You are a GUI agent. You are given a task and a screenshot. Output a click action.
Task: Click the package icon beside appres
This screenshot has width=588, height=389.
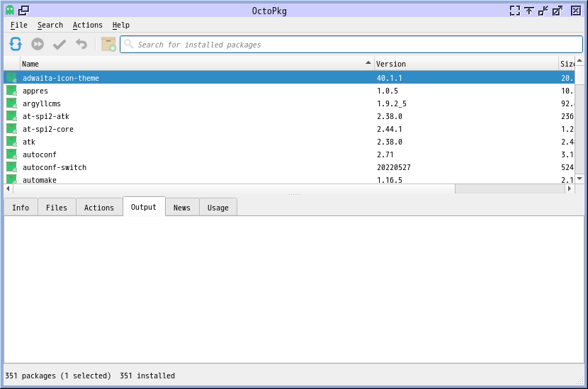tap(11, 91)
